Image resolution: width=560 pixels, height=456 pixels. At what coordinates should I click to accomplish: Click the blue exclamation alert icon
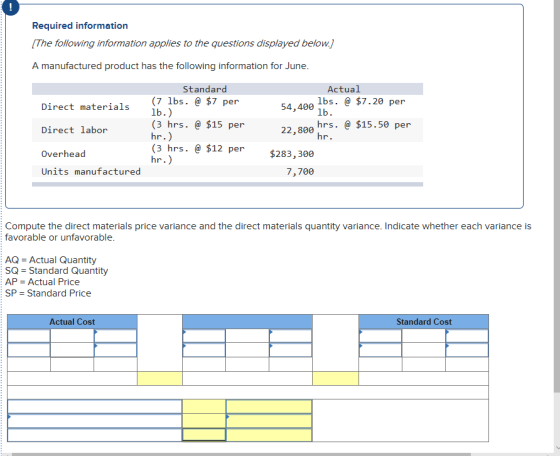tap(11, 7)
